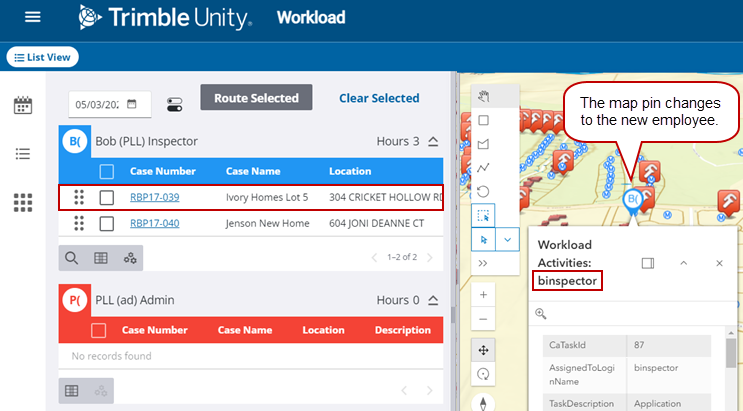This screenshot has width=743, height=411.
Task: Click PLL Admin avatar badge
Action: point(75,300)
